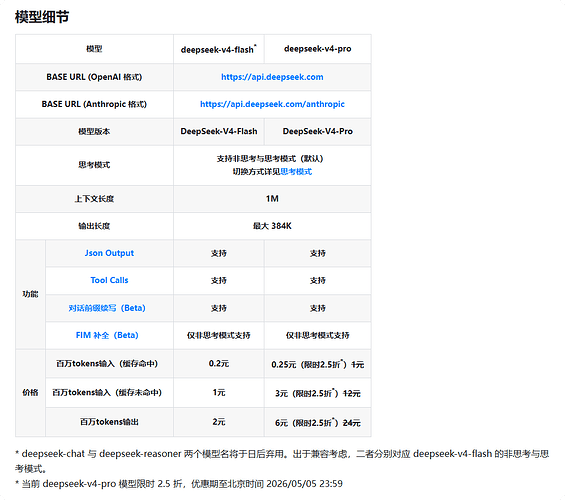Select the 2元 output price cell
Viewport: 565px width, 500px height.
pos(219,422)
